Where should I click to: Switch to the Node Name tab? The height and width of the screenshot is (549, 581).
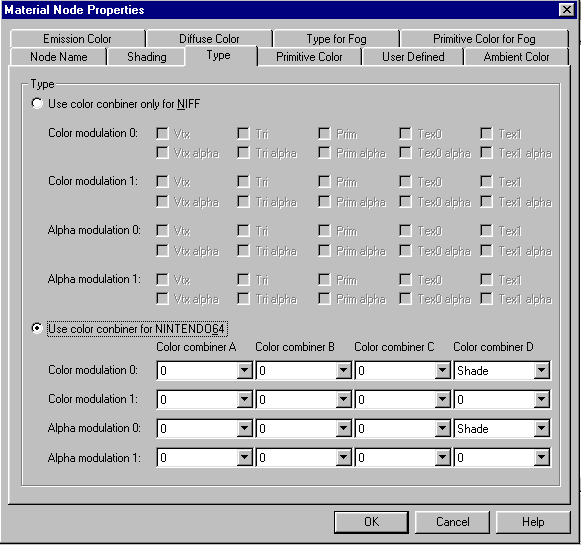click(x=59, y=57)
